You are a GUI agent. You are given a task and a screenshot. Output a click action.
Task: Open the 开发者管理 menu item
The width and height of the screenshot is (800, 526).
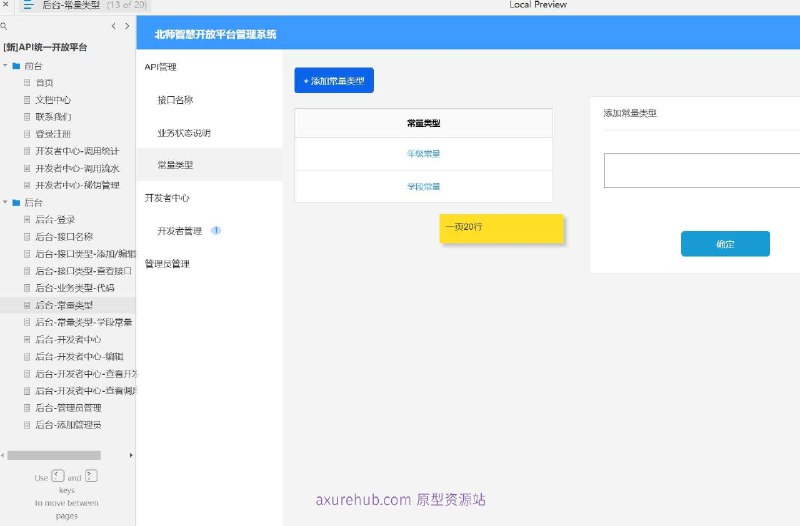point(179,231)
